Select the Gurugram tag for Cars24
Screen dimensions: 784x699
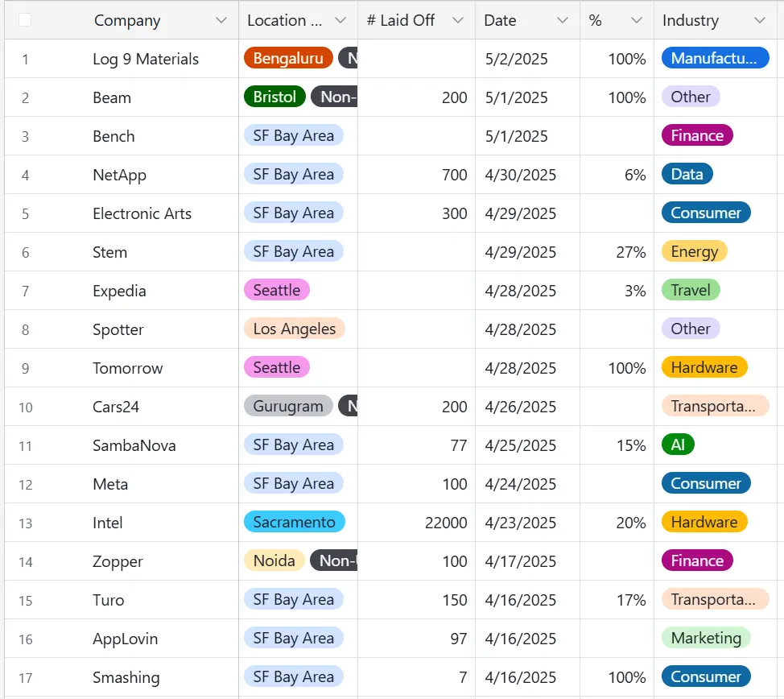coord(288,406)
